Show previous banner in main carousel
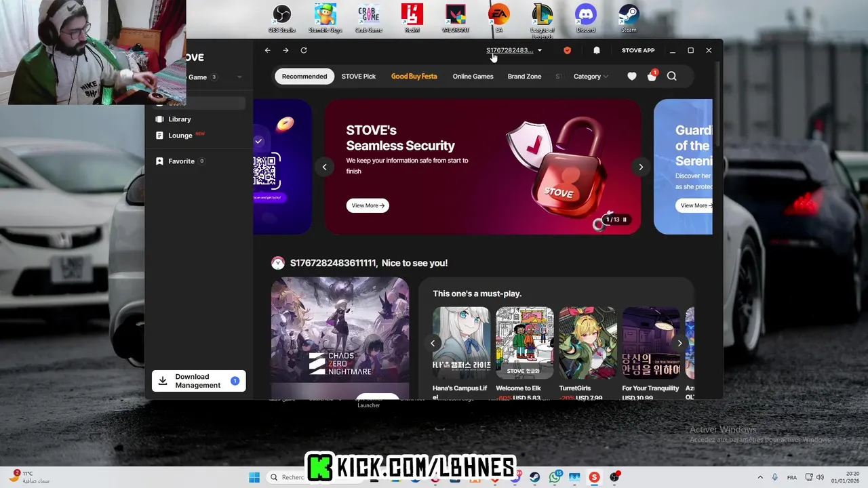 [x=324, y=167]
